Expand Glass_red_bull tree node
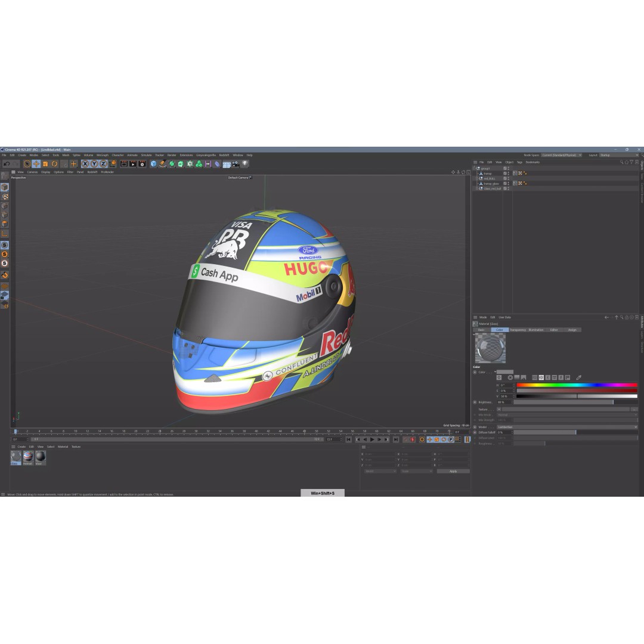This screenshot has width=644, height=644. tap(477, 188)
